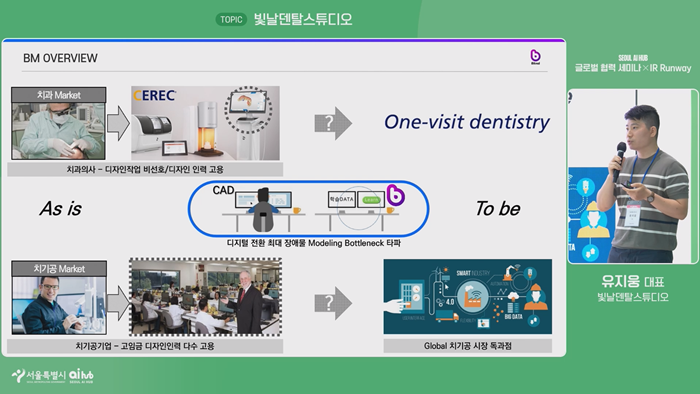
Task: Click caption Global 치기공 시장 독과점
Action: pos(467,346)
